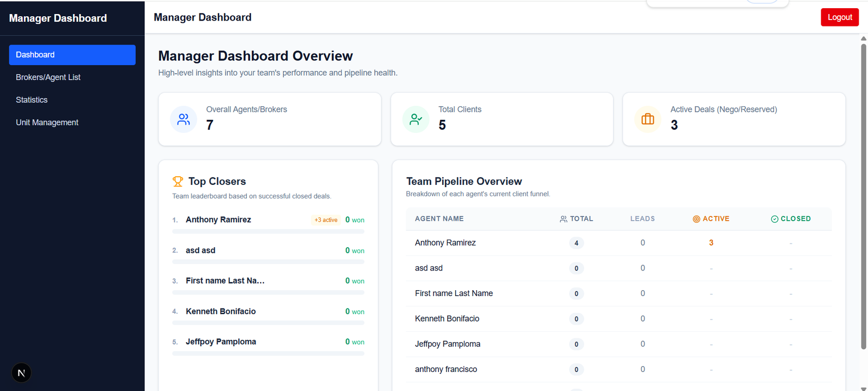Click the user-check icon for Total Clients
868x391 pixels.
point(416,119)
